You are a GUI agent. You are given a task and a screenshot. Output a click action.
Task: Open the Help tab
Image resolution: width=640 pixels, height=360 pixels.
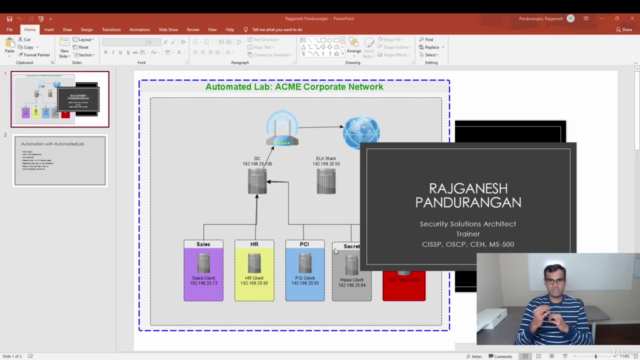(x=230, y=30)
